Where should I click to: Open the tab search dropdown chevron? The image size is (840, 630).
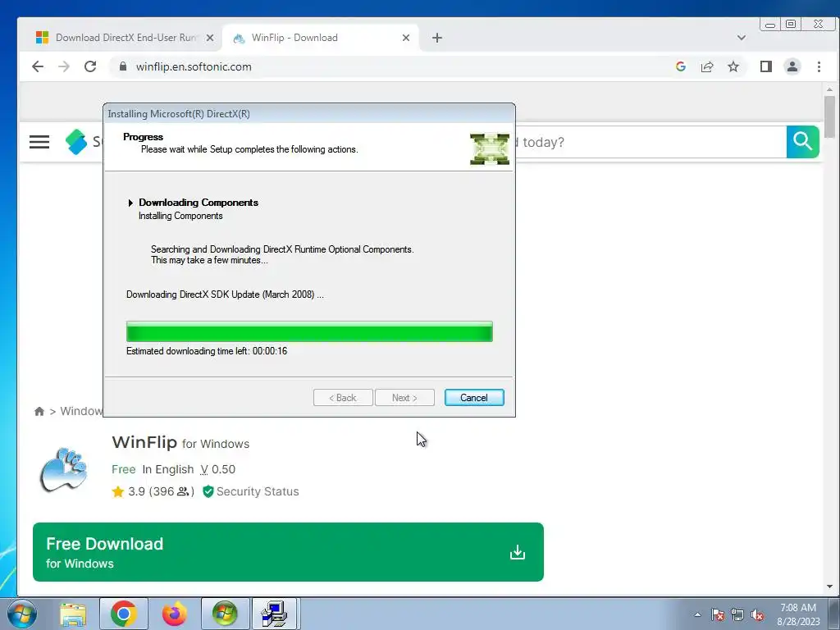(742, 38)
